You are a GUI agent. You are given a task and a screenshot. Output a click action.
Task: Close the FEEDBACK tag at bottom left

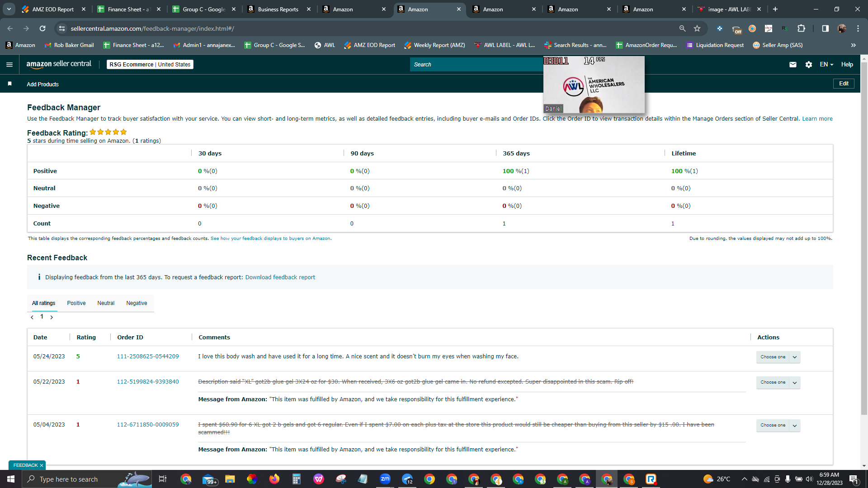42,465
